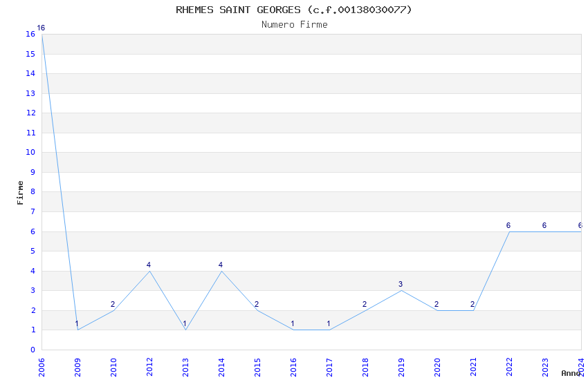
Task: Click x-axis year label 2018
Action: [365, 368]
